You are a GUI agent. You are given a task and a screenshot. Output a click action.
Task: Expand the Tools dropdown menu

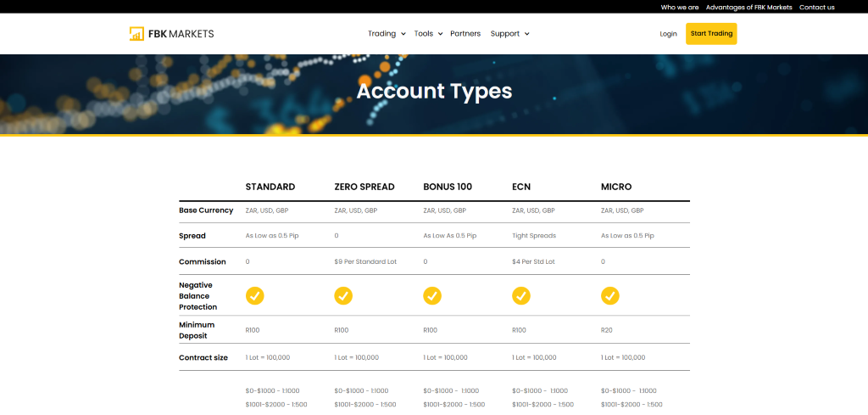(428, 34)
